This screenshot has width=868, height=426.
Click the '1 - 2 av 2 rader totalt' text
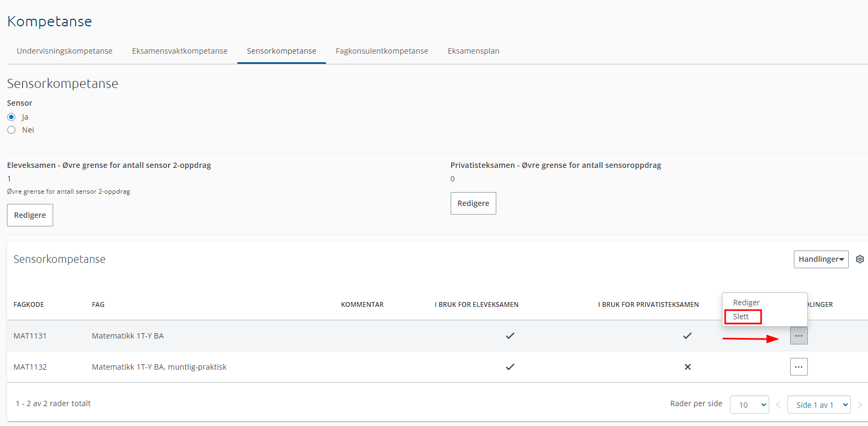point(53,403)
